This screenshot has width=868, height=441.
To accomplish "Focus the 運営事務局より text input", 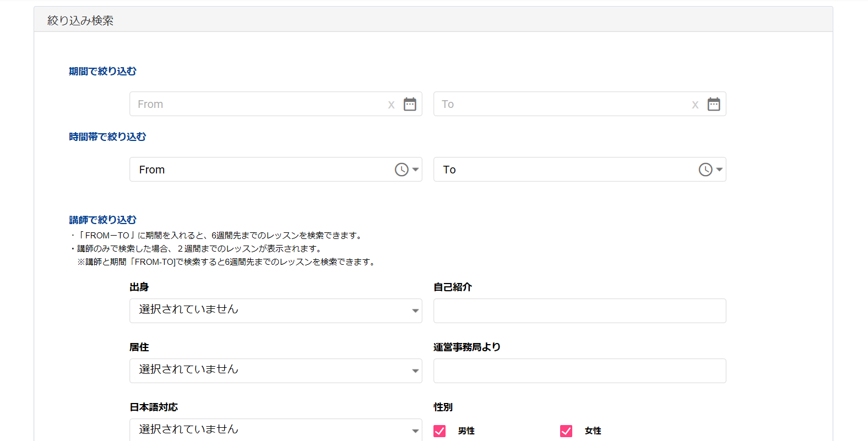I will point(579,371).
